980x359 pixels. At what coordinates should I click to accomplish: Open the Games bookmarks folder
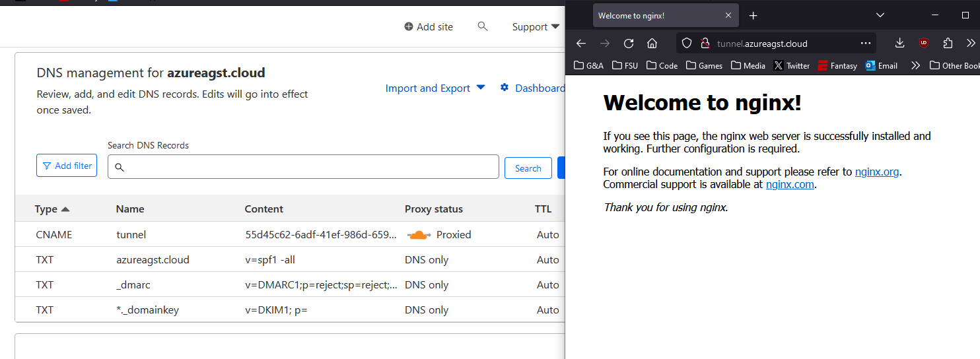click(705, 65)
